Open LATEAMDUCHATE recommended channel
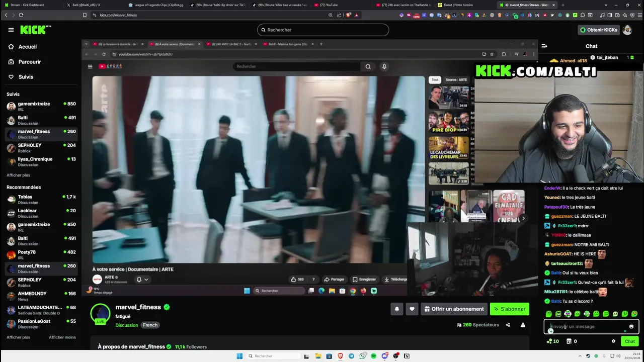This screenshot has width=644, height=362. pyautogui.click(x=41, y=310)
